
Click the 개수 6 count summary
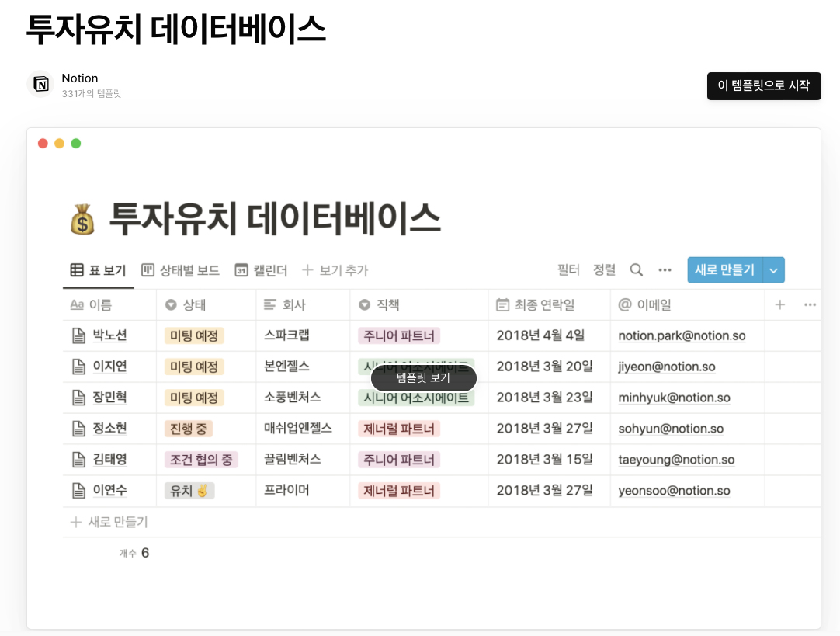point(134,553)
